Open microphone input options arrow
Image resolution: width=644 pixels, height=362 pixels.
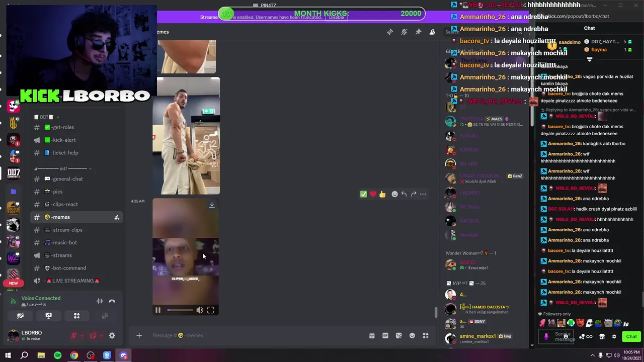(x=82, y=335)
